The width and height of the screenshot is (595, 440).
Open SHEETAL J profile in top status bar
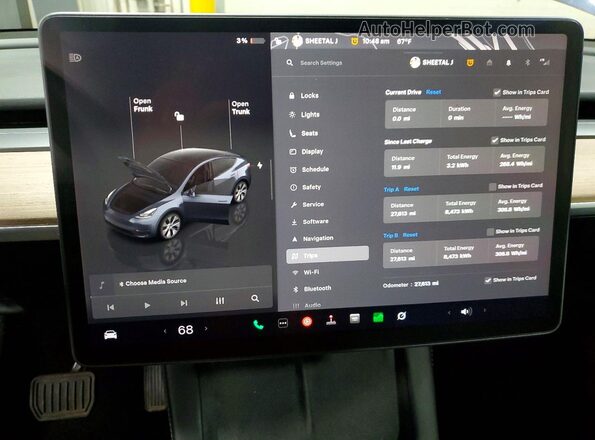coord(315,40)
